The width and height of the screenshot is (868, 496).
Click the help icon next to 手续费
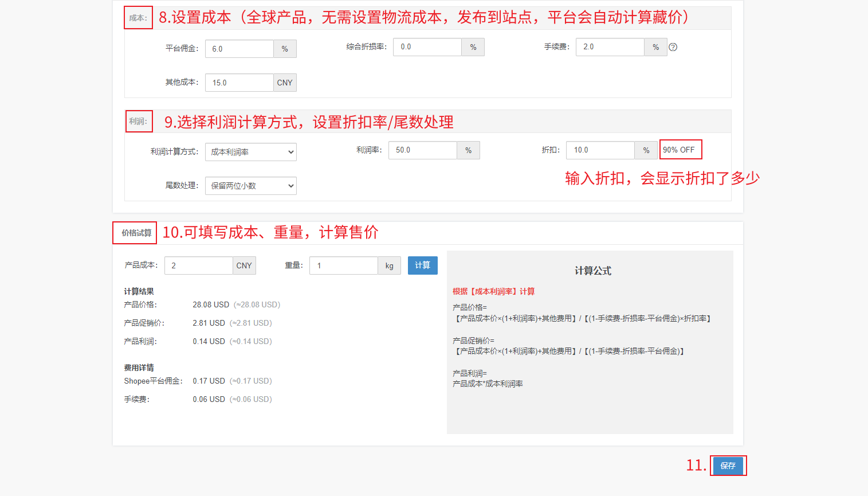coord(673,47)
